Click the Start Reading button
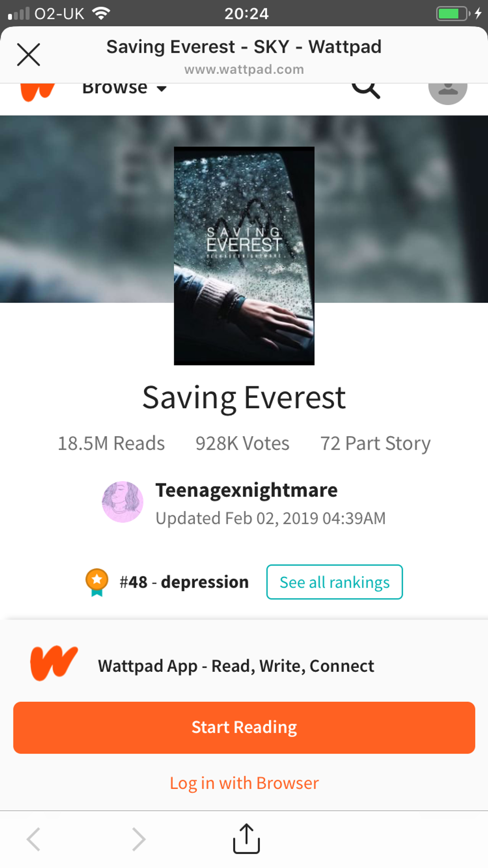This screenshot has height=868, width=488. (244, 728)
